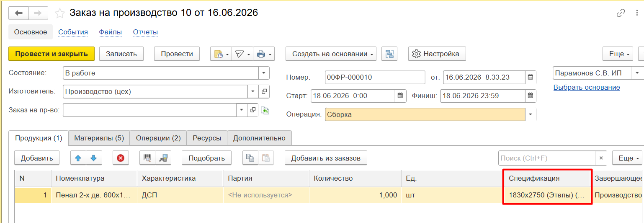Open the document-with-clock icon dropdown
Screen dimensions: 644x223
[221, 54]
